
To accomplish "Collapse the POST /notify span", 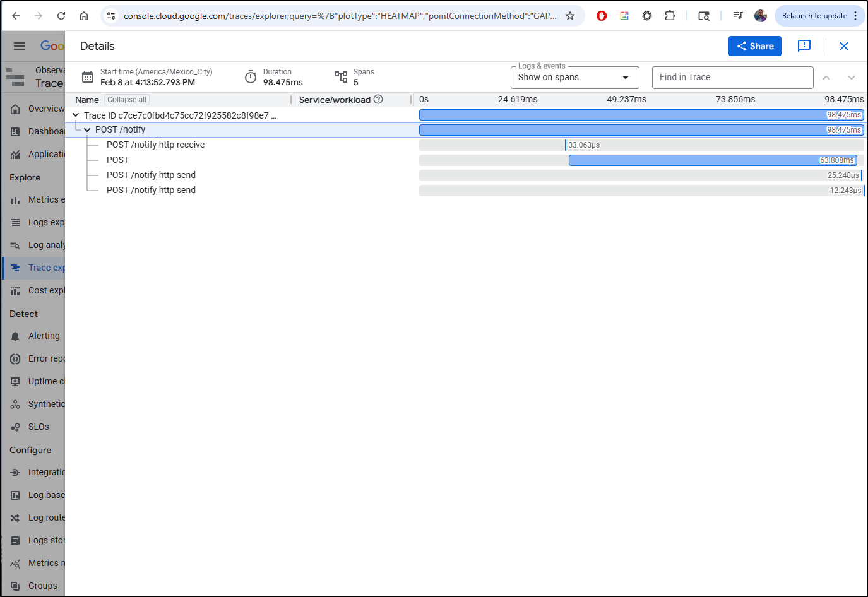I will pyautogui.click(x=87, y=130).
